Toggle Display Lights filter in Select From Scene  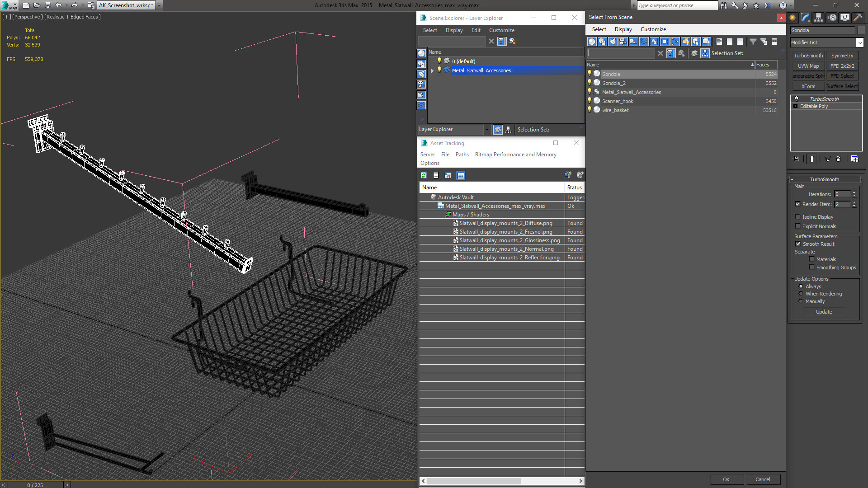613,42
